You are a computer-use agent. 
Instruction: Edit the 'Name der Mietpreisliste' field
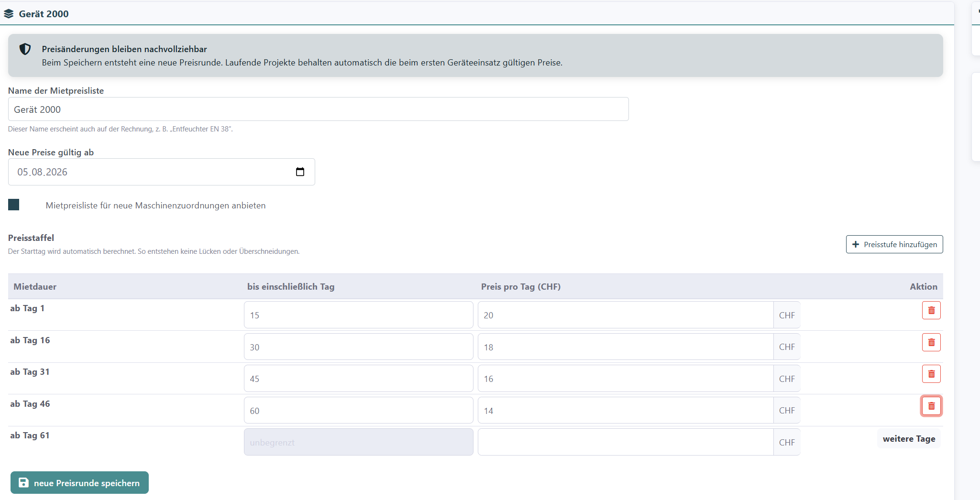click(318, 109)
